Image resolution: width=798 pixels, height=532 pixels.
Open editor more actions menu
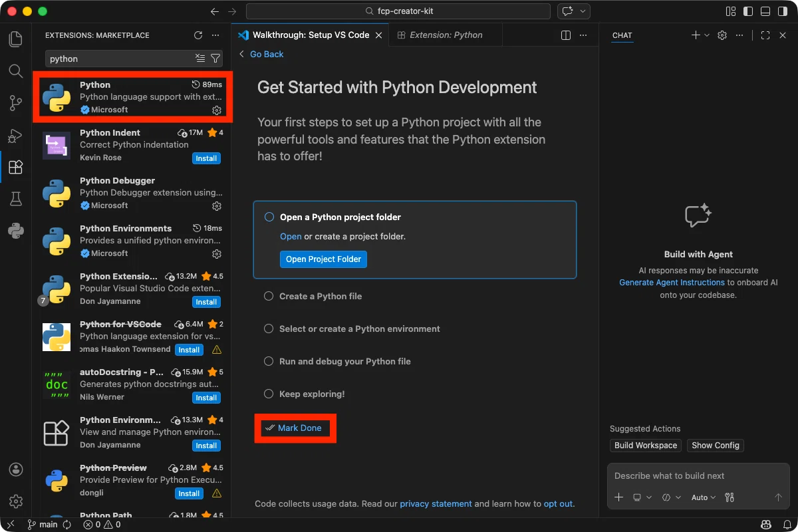point(583,35)
